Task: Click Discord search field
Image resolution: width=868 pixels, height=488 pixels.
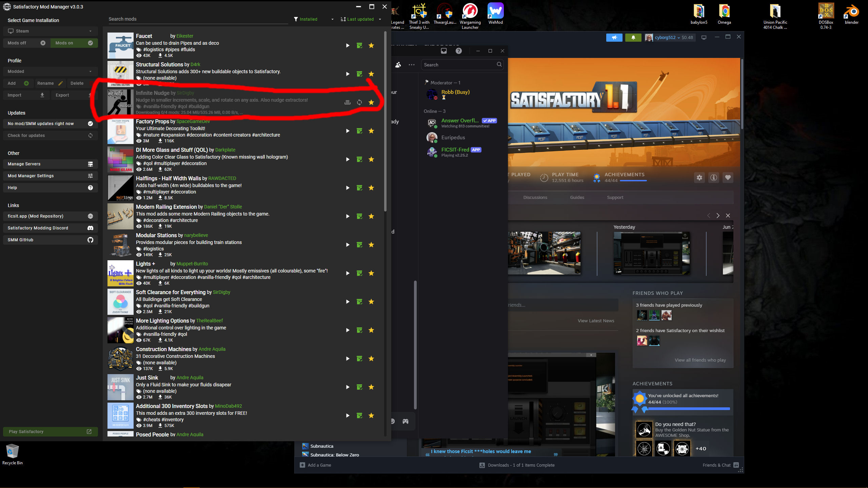Action: click(462, 65)
